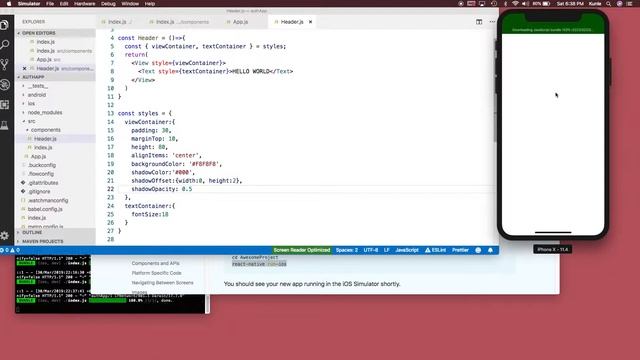Switch to the App.js editor tab
Screen dimensions: 640x360
[240, 22]
